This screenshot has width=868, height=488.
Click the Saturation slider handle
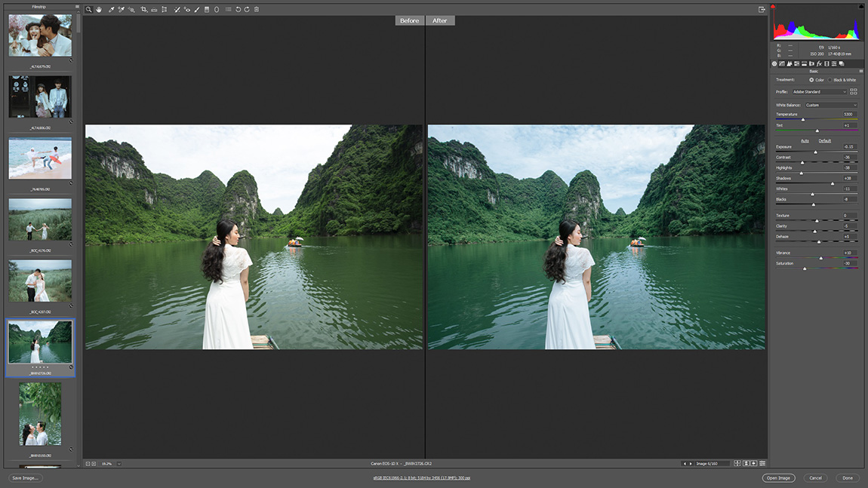click(805, 269)
